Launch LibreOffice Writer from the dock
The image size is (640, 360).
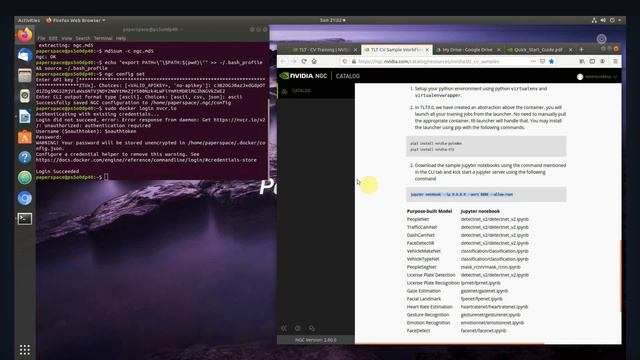(x=24, y=116)
